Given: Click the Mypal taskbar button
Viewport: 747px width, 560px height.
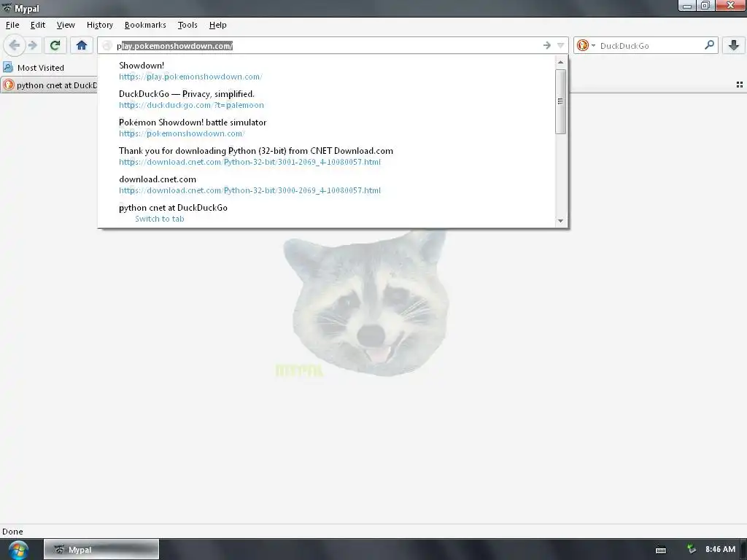Looking at the screenshot, I should [x=101, y=550].
